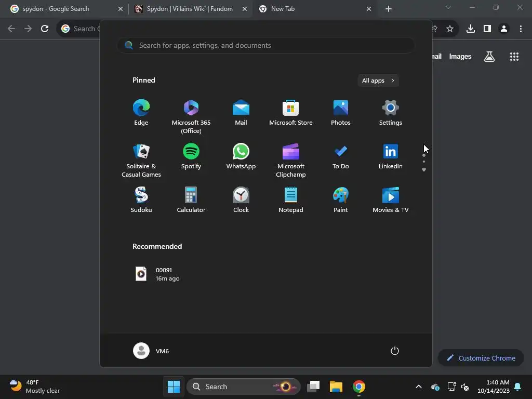Open the Edge app
The width and height of the screenshot is (532, 399).
141,113
